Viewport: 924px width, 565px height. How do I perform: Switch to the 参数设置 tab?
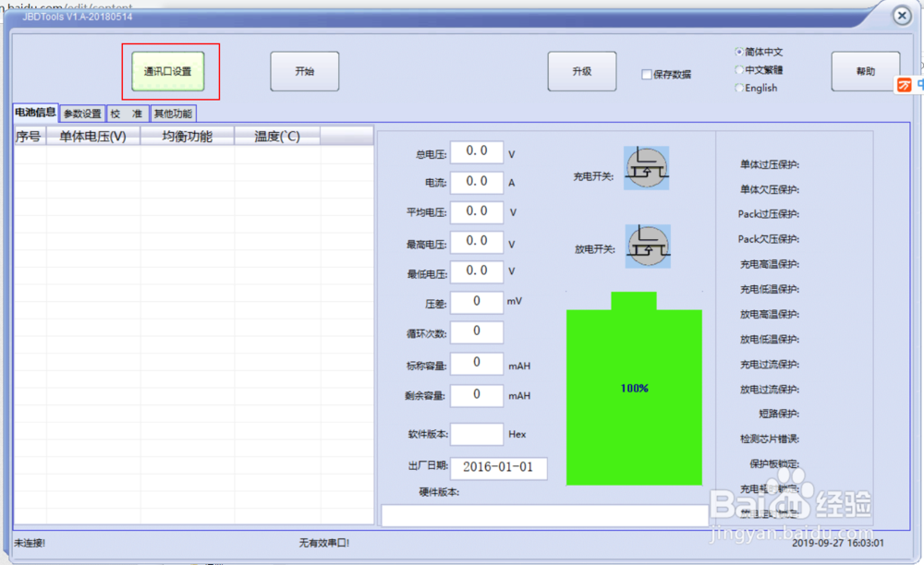click(82, 114)
